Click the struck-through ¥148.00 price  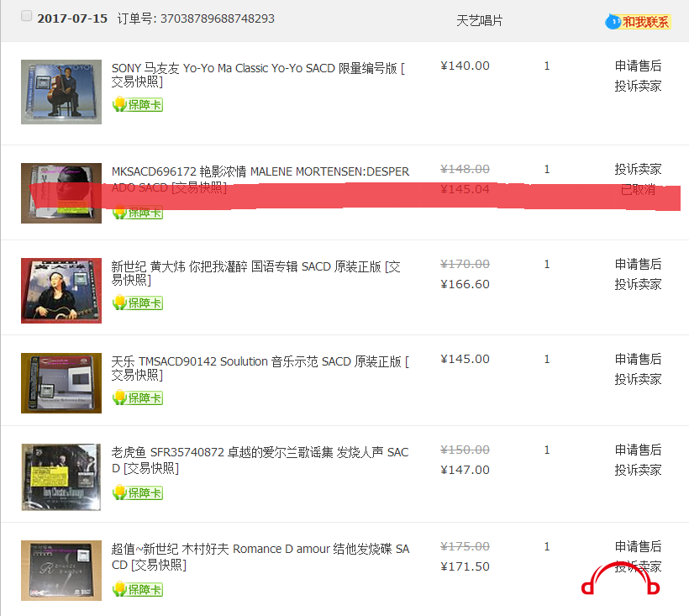(465, 169)
